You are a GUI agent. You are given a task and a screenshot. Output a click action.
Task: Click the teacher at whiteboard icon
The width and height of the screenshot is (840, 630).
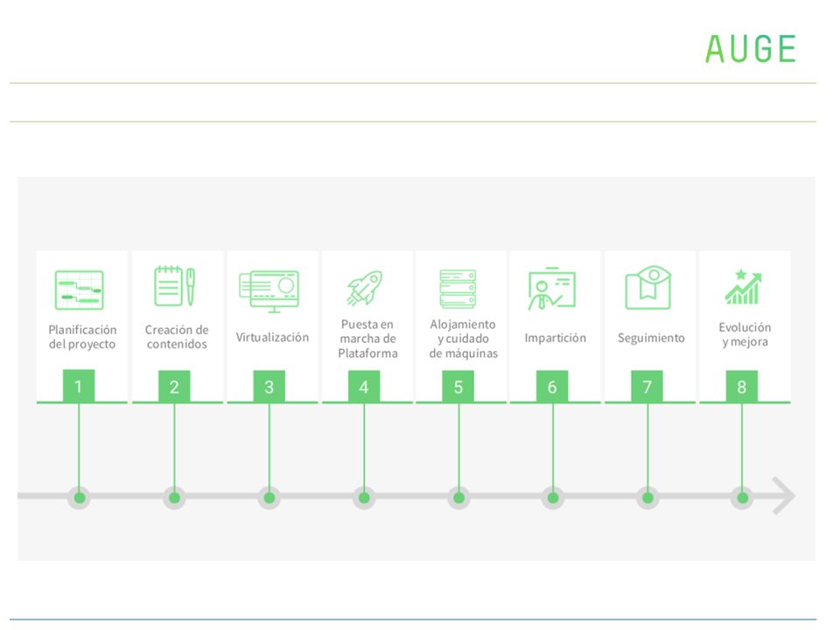552,288
